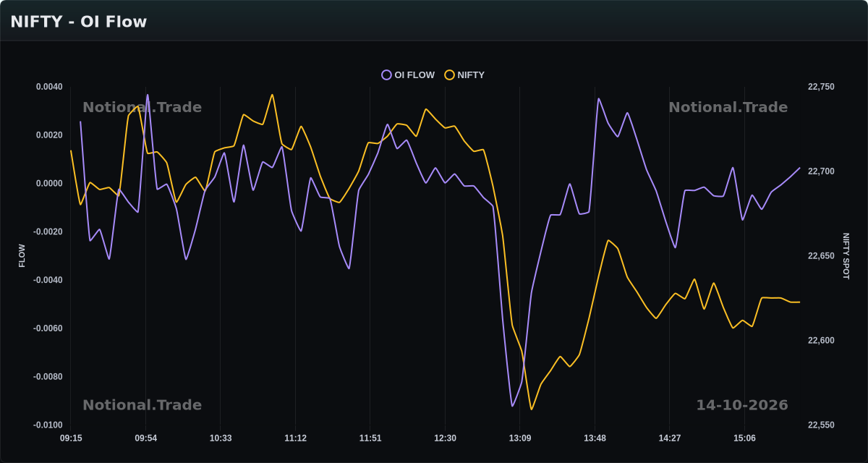Toggle the NIFTY legend series
The height and width of the screenshot is (463, 868).
(x=464, y=75)
